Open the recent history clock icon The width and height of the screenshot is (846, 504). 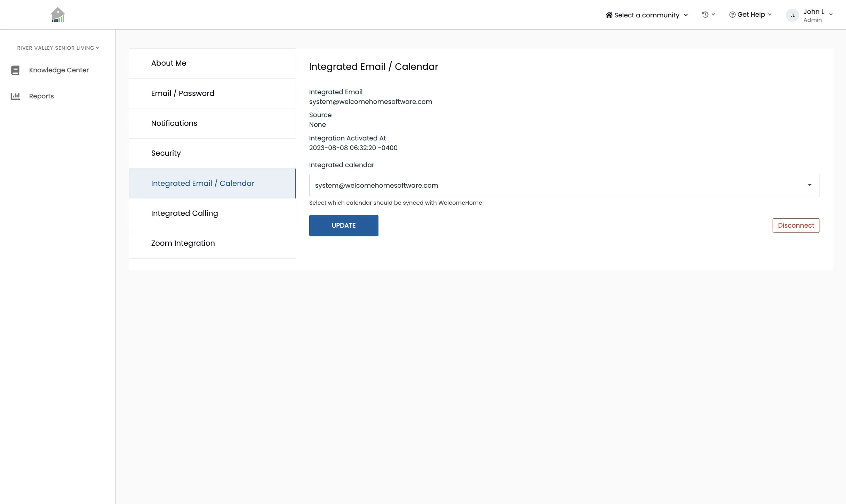[705, 15]
